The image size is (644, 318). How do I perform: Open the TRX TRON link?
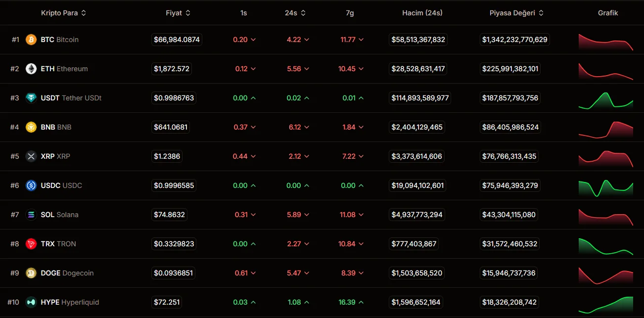tap(58, 244)
